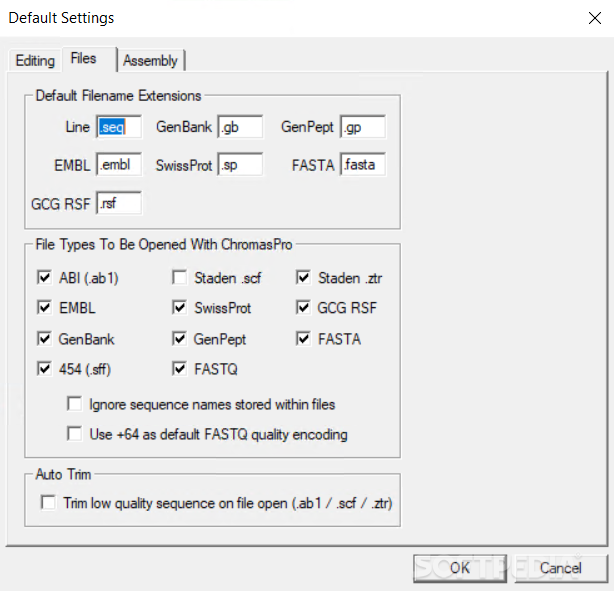Click the Cancel button
614x591 pixels.
[561, 568]
